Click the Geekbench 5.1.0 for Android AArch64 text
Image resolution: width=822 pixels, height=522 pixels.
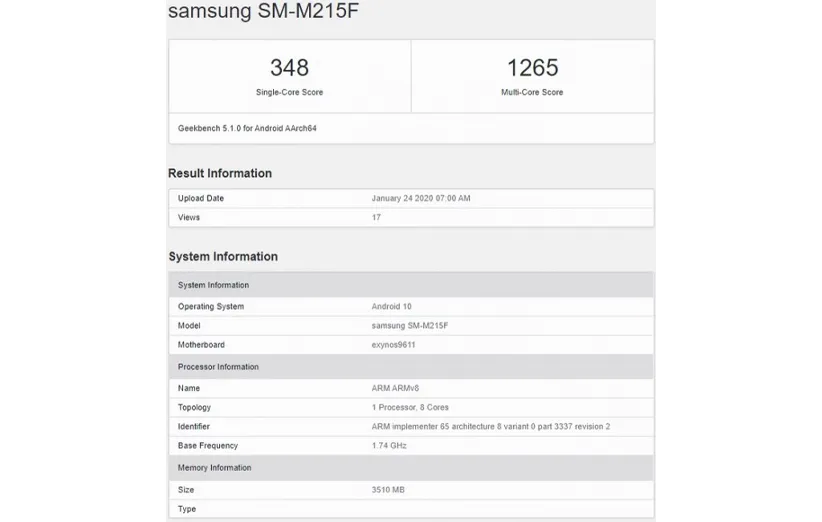[x=247, y=128]
